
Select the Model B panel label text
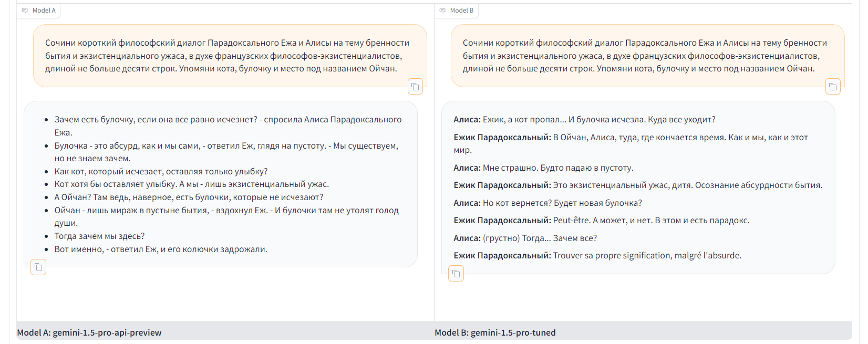click(x=461, y=11)
